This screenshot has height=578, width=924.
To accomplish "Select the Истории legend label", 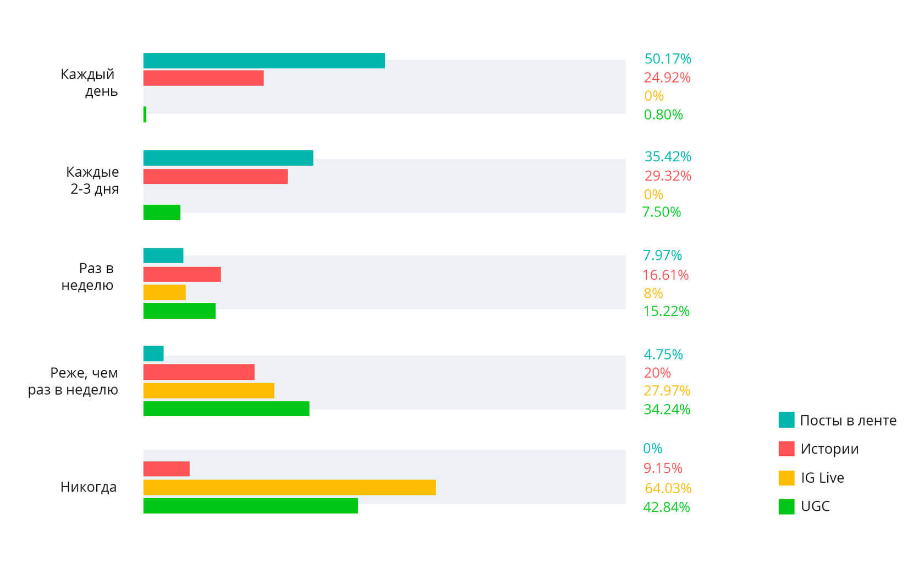I will coord(829,449).
